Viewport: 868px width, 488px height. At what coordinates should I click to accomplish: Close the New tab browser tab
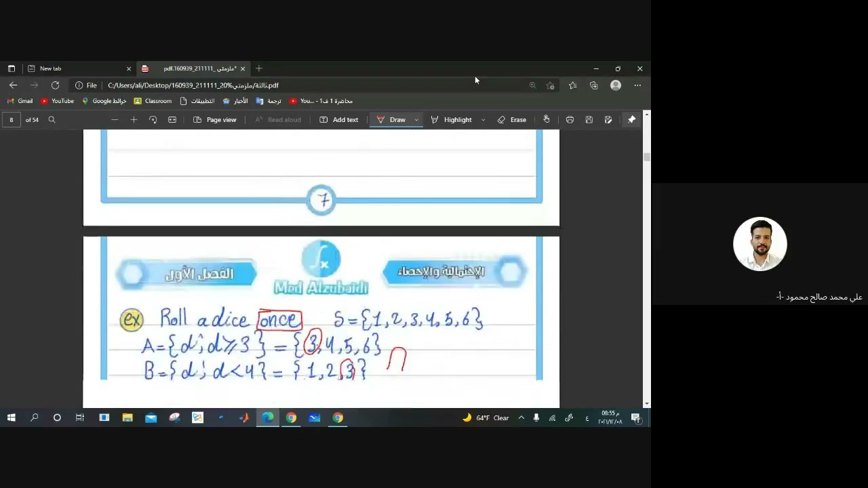[129, 68]
